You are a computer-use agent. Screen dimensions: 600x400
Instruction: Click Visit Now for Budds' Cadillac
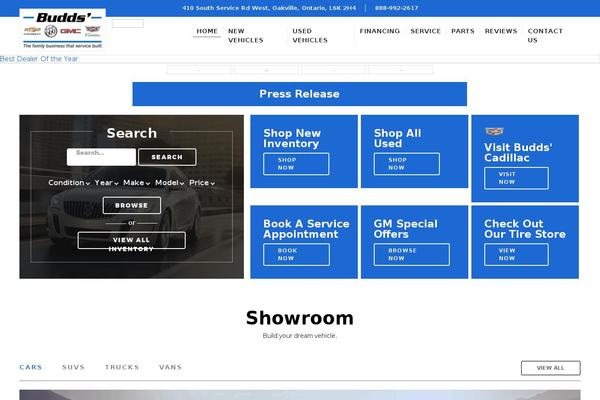[x=516, y=178]
